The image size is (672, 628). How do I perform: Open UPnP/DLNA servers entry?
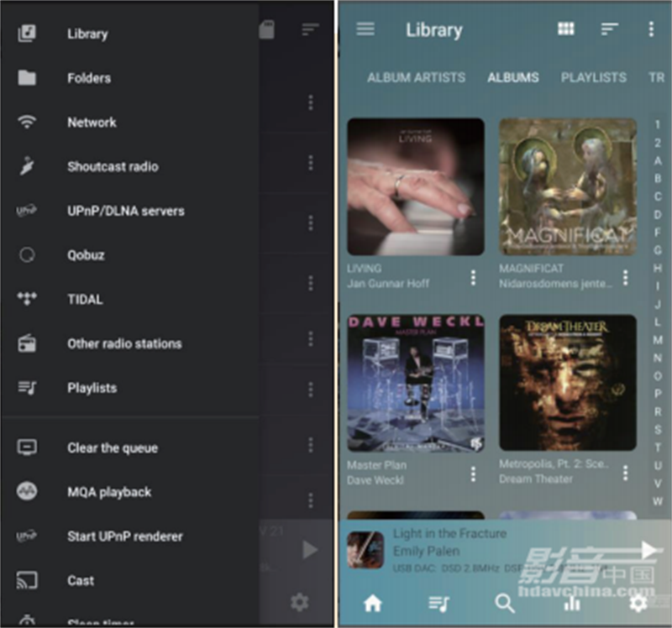(125, 211)
